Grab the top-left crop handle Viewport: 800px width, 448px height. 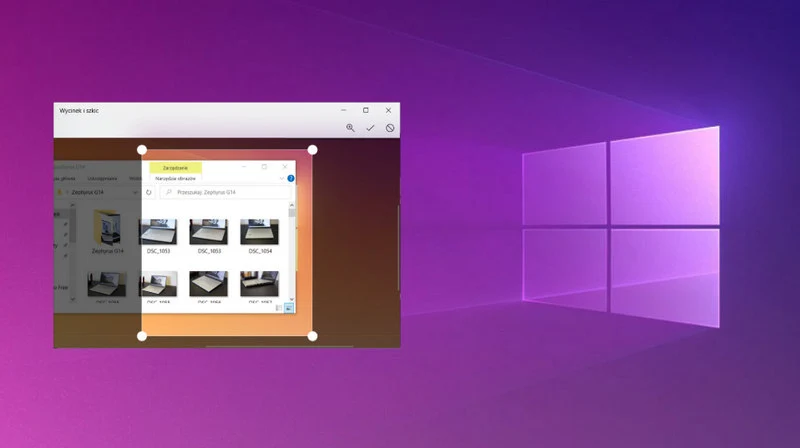coord(142,150)
